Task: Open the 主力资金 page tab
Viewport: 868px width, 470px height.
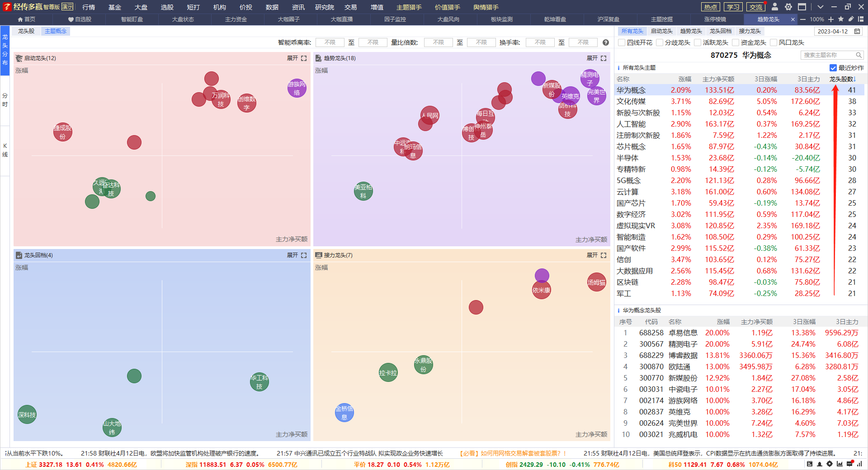Action: pos(236,19)
